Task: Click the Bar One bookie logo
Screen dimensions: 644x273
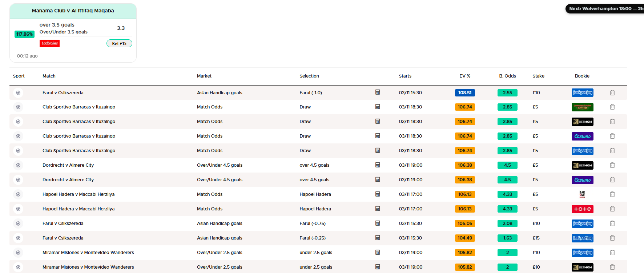Action: [582, 194]
